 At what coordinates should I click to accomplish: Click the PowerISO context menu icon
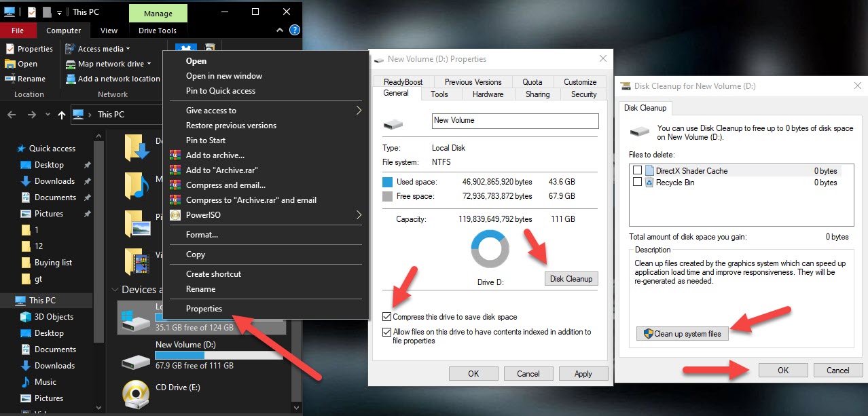tap(175, 215)
